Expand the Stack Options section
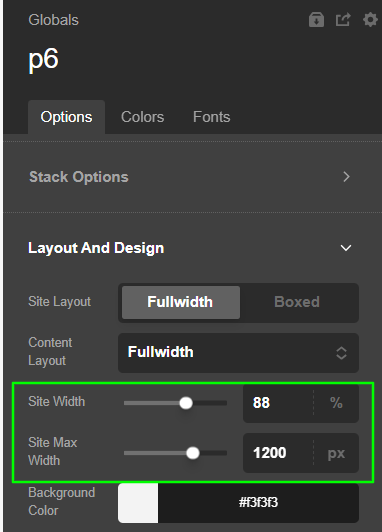Screen dimensions: 382x532 (190, 177)
